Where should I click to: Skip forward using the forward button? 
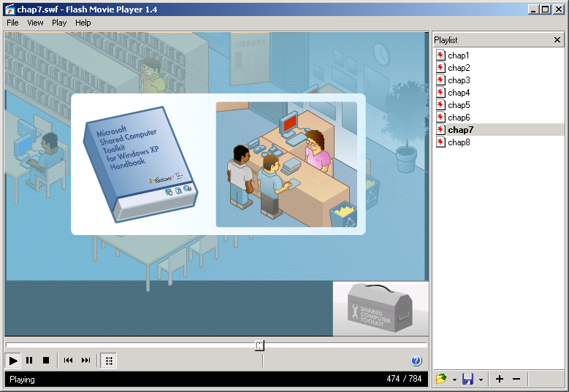85,361
